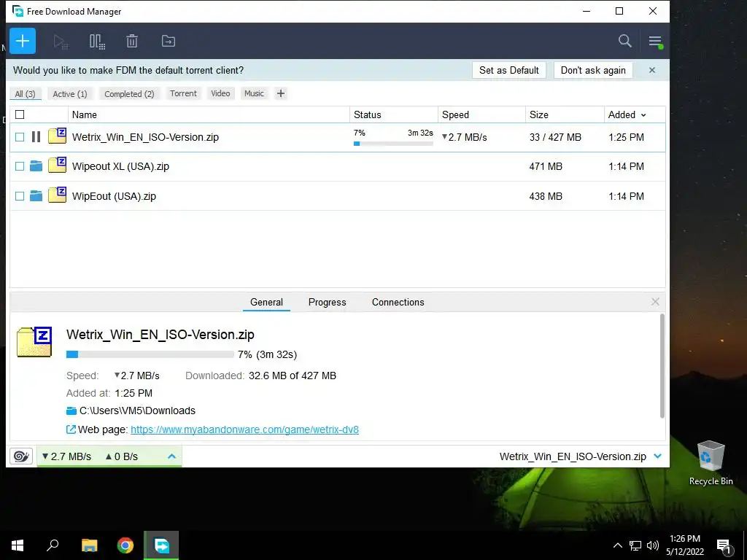
Task: Close the details panel with X
Action: [x=655, y=301]
